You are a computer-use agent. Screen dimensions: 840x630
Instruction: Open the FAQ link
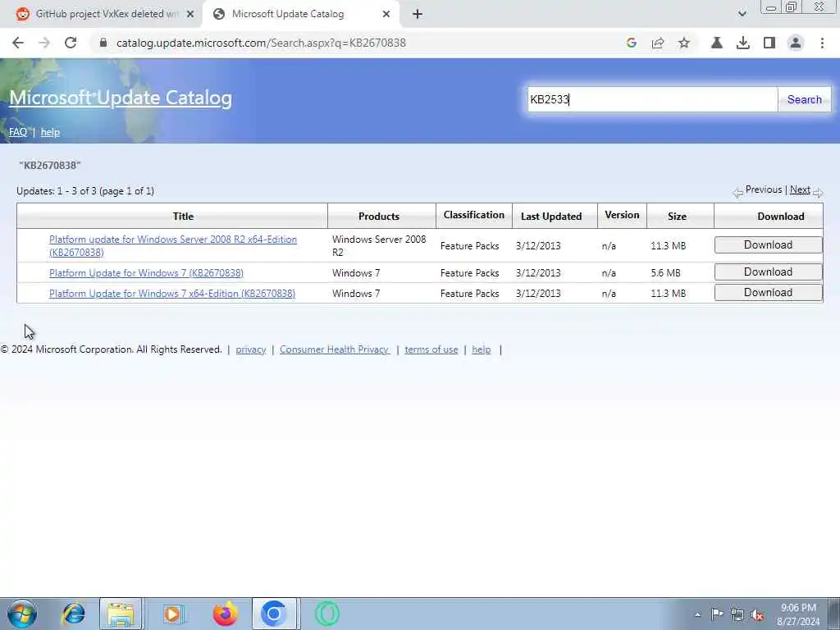click(18, 132)
